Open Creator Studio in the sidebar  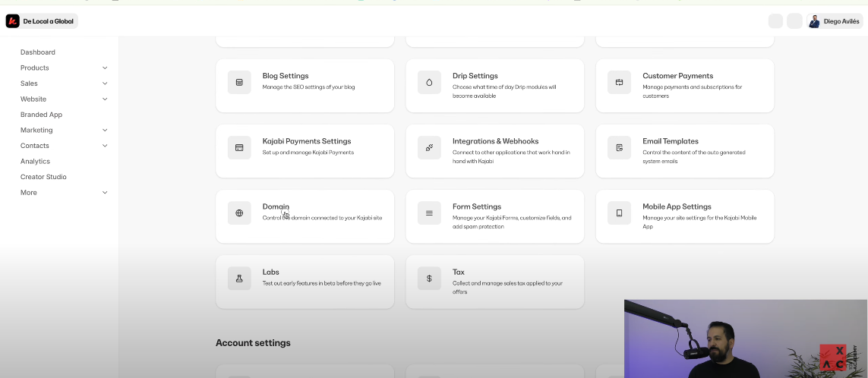[43, 177]
